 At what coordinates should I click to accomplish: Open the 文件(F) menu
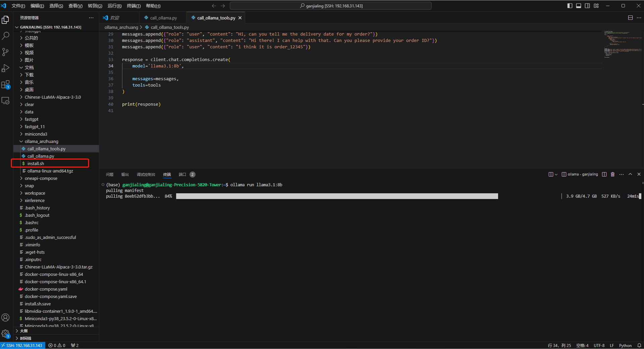18,6
